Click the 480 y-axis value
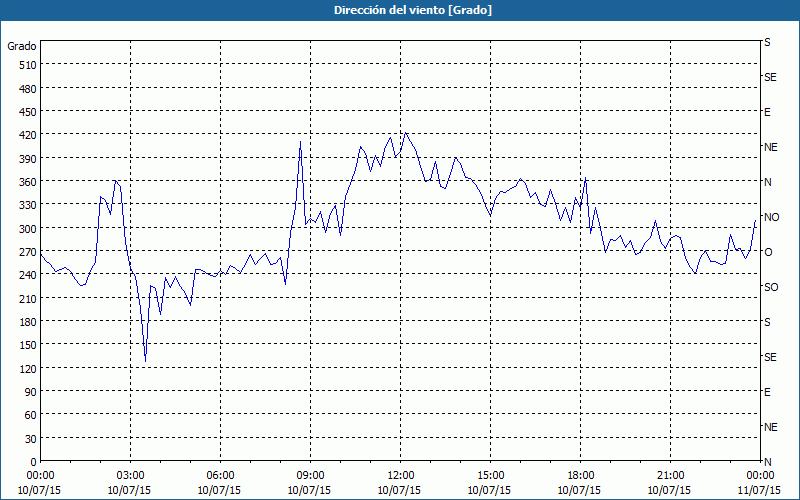The height and width of the screenshot is (500, 800). tap(28, 89)
